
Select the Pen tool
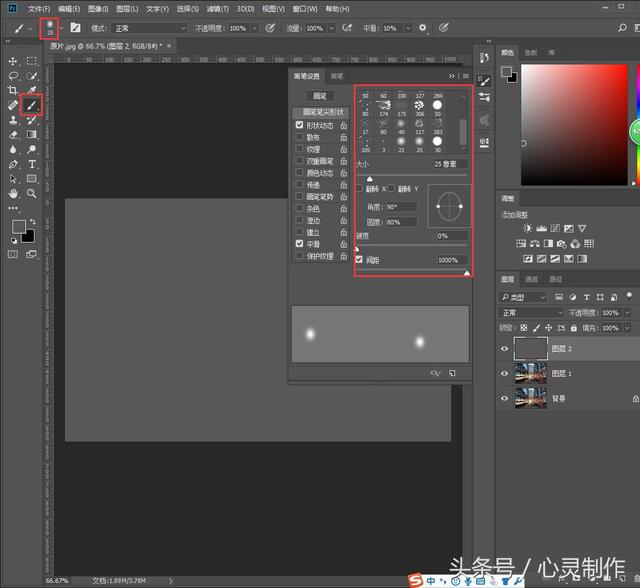tap(14, 163)
